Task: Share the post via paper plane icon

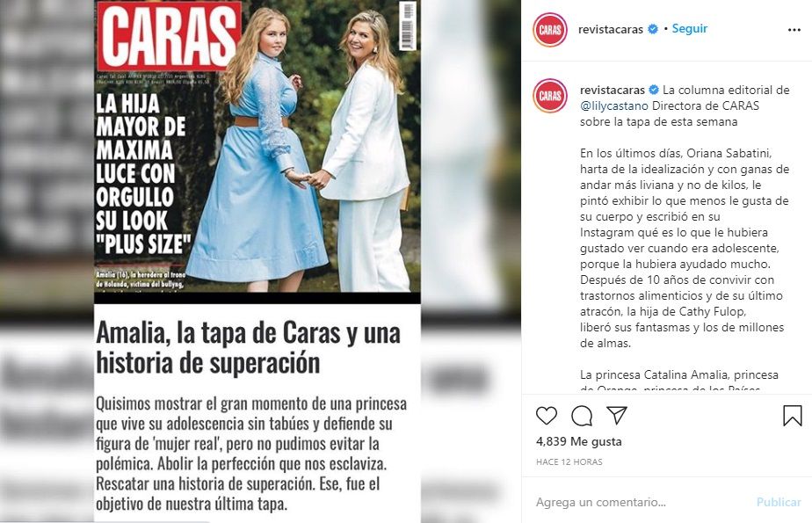Action: (x=617, y=415)
